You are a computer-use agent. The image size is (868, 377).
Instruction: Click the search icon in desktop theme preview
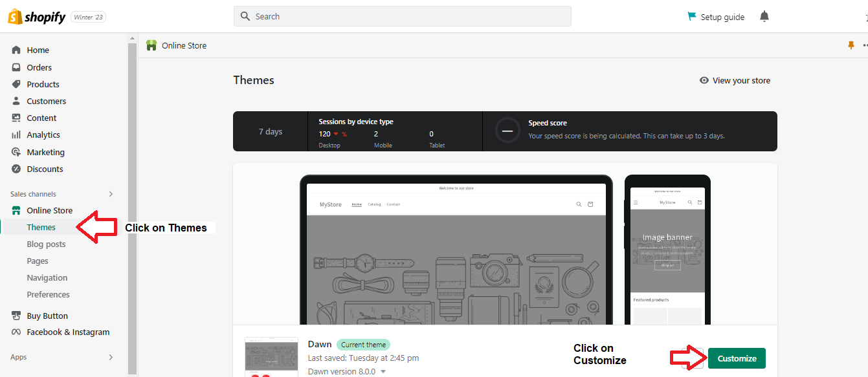pos(579,204)
